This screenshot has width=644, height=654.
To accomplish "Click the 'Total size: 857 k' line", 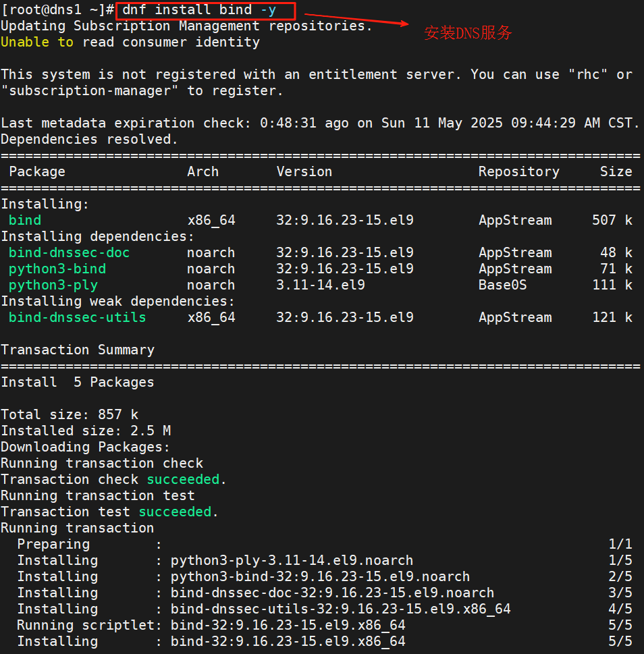I will 70,415.
